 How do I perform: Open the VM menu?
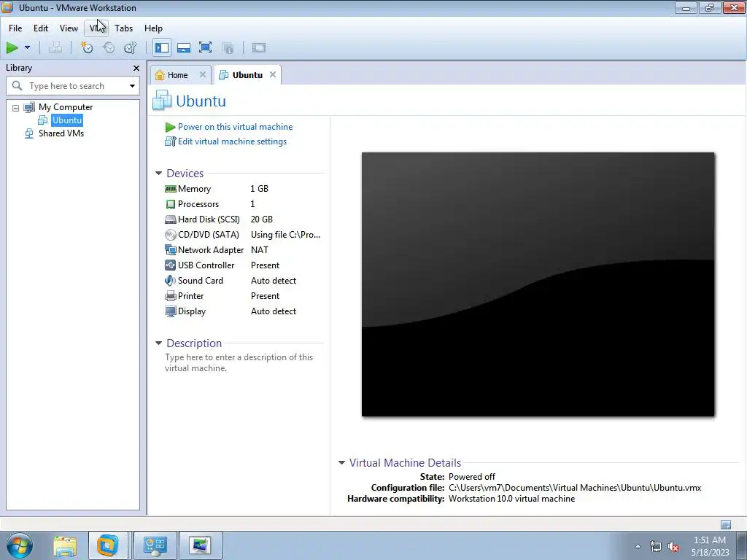pyautogui.click(x=97, y=28)
